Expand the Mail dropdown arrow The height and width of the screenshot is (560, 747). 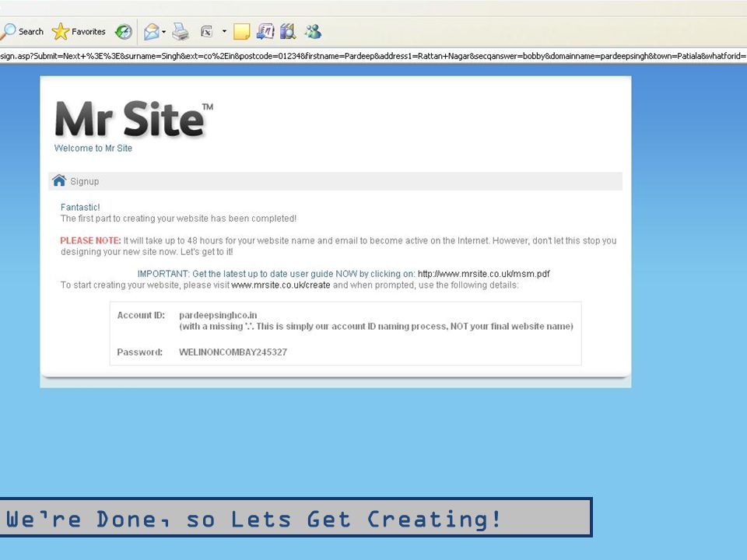pos(164,32)
